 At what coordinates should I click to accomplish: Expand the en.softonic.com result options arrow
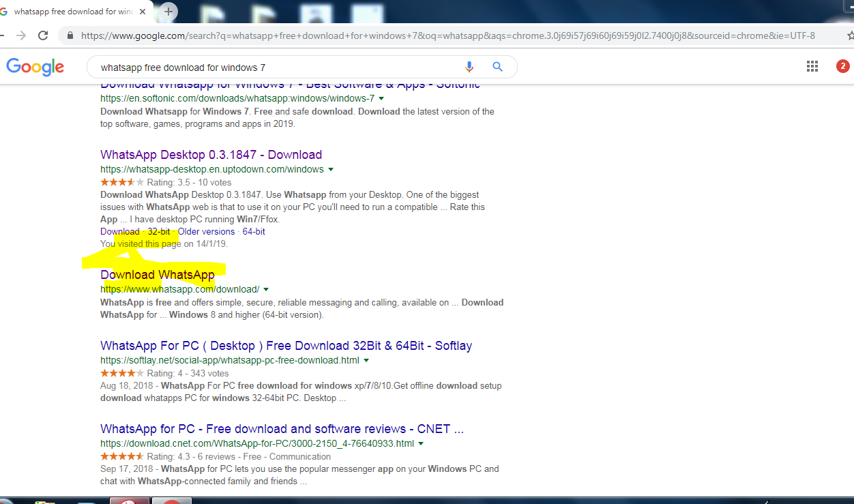[x=381, y=99]
